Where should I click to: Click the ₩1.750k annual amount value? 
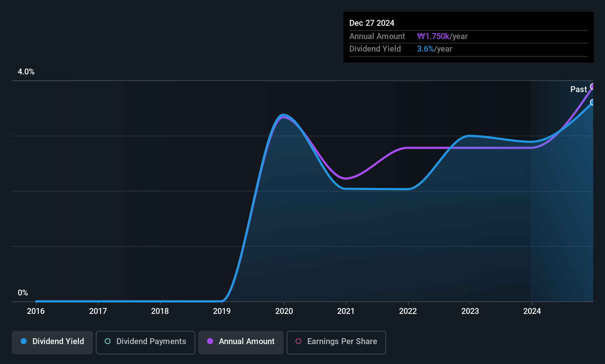[x=433, y=36]
